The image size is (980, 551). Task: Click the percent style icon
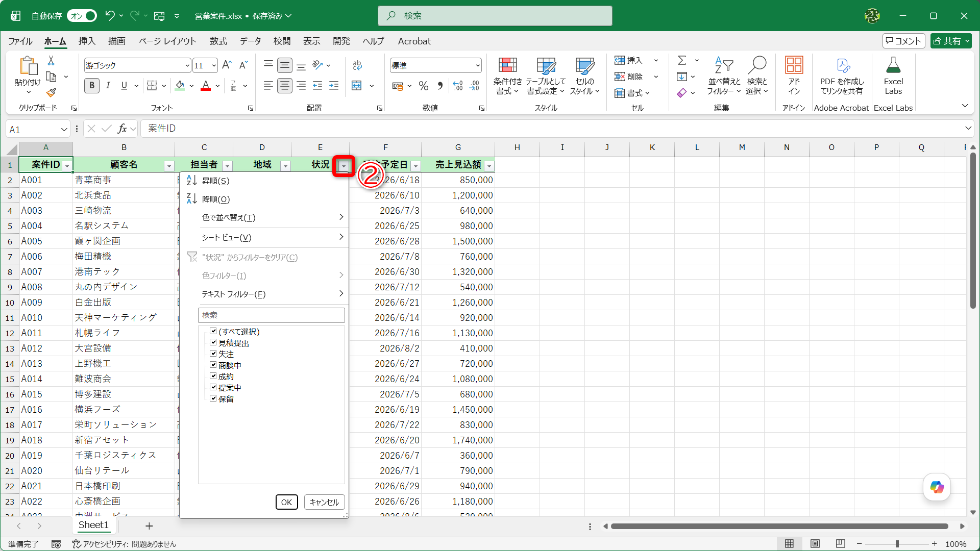click(424, 86)
